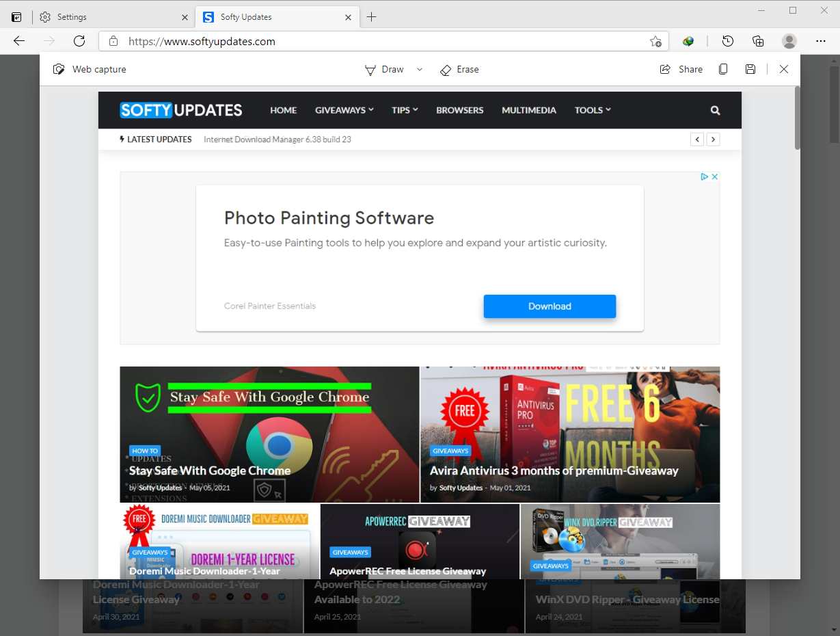Close the Web capture panel
This screenshot has height=636, width=840.
point(784,69)
